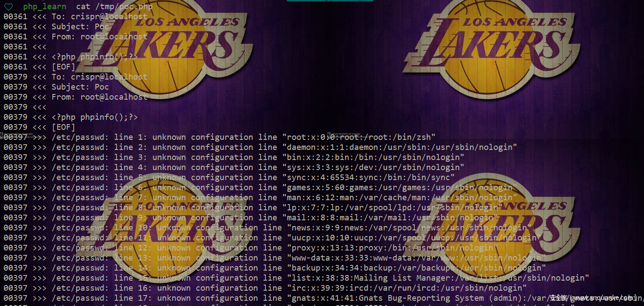Click the passwd entry starting 'lp:x:7:7'
The height and width of the screenshot is (306, 644).
click(393, 208)
